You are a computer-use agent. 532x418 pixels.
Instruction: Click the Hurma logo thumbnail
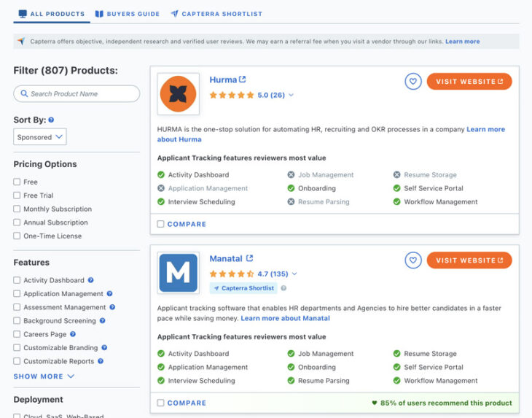pyautogui.click(x=179, y=94)
